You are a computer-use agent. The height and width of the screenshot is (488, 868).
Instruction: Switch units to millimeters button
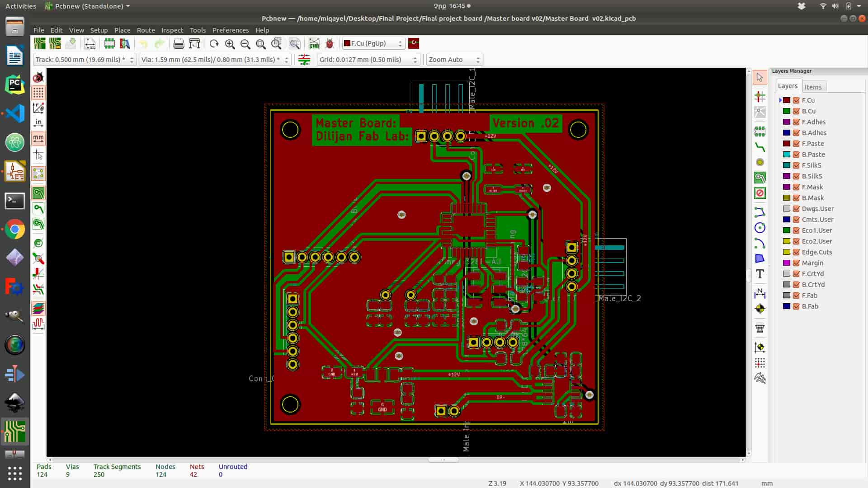pyautogui.click(x=38, y=138)
